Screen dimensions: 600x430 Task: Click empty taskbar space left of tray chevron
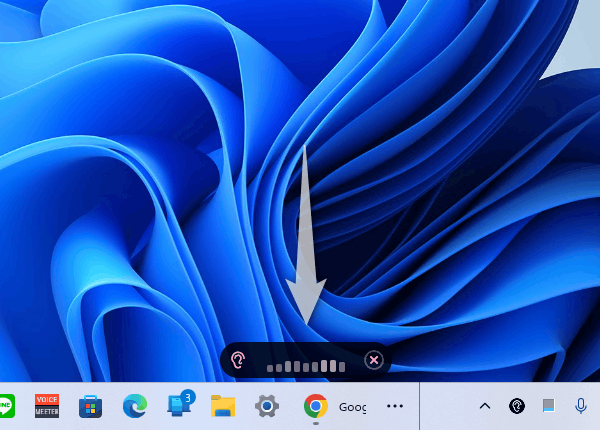450,406
